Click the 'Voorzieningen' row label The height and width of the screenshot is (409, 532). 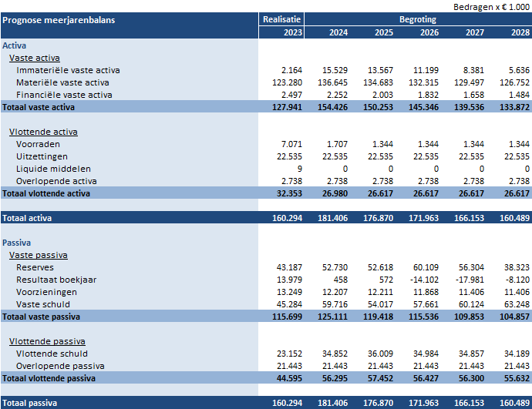point(45,292)
